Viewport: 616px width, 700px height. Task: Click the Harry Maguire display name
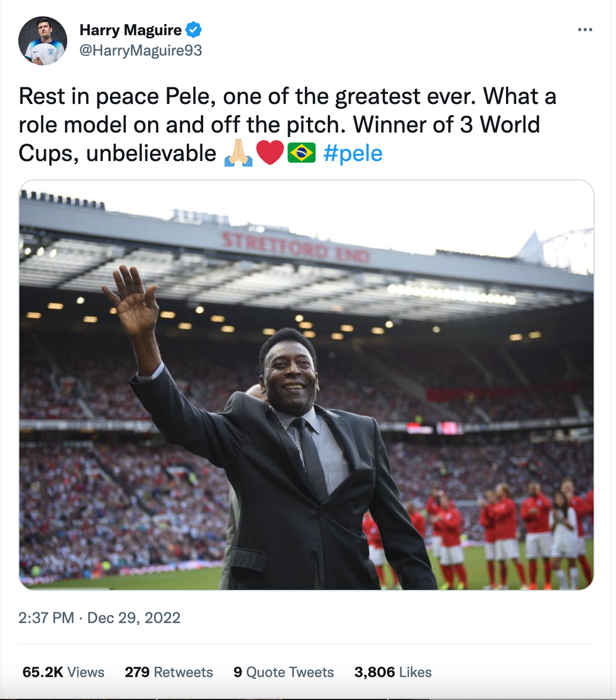(131, 30)
